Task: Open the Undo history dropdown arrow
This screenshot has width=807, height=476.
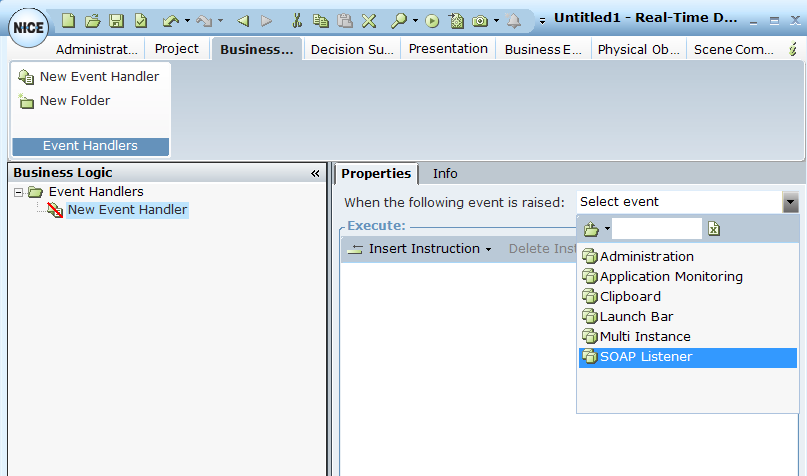Action: tap(187, 20)
